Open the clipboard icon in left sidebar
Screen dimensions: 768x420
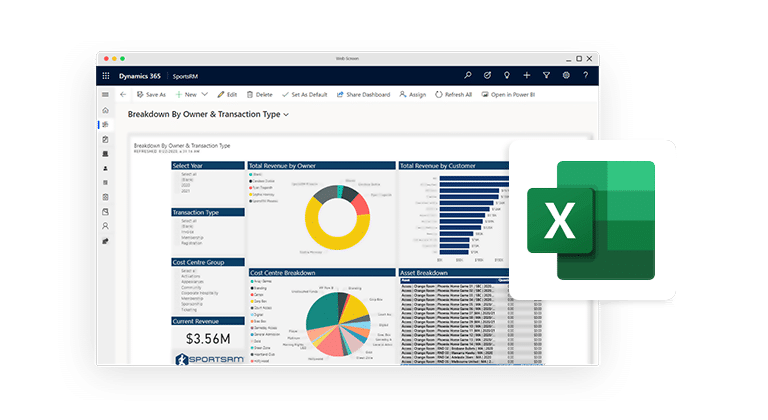pyautogui.click(x=105, y=139)
